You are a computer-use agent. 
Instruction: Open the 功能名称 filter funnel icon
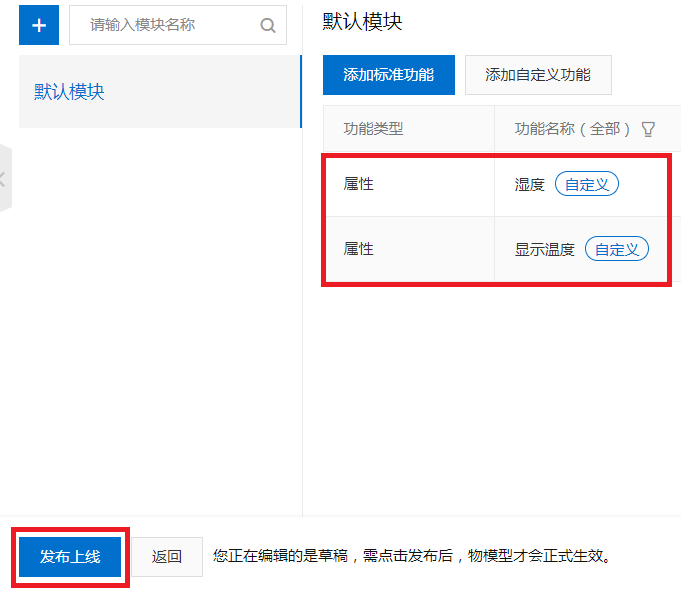click(x=648, y=129)
